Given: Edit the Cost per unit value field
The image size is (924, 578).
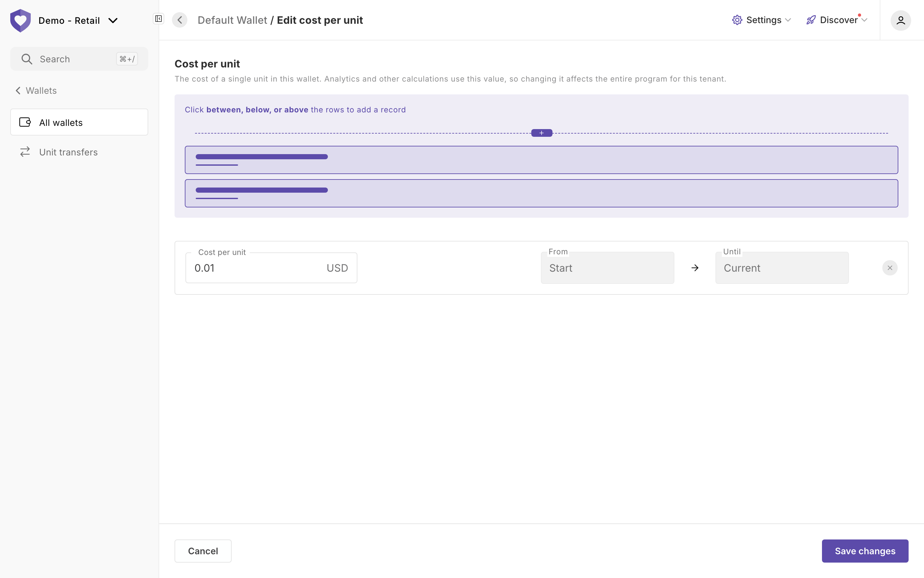Looking at the screenshot, I should pos(271,268).
